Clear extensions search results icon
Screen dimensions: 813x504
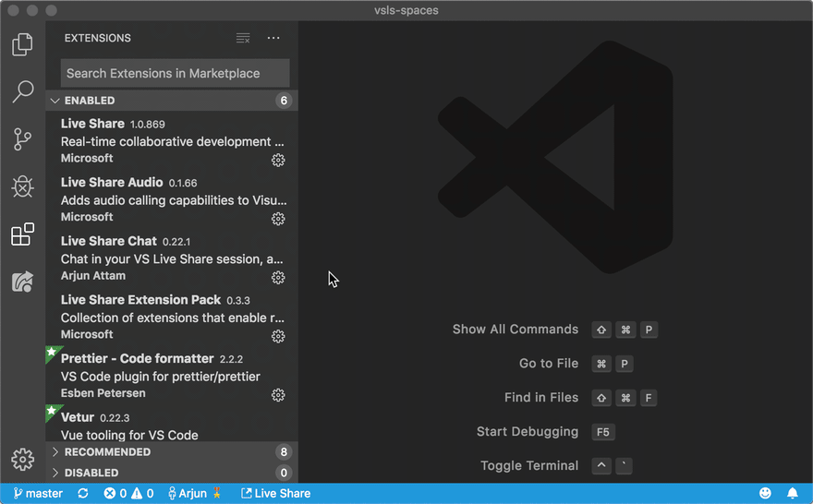tap(243, 38)
